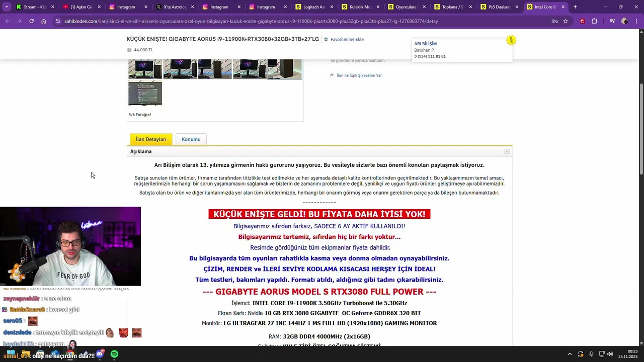The image size is (644, 362).
Task: Select the İlan Detayları tab
Action: (x=151, y=139)
